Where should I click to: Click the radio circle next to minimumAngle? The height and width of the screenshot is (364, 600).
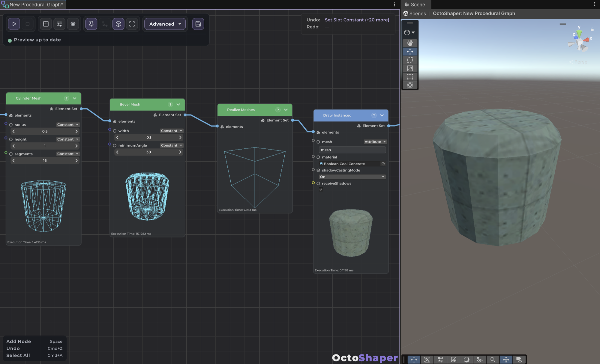click(x=115, y=146)
